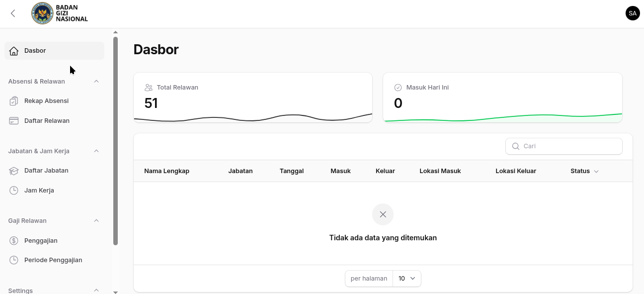Click the Rekap Absensi clipboard icon
Viewport: 644px width, 294px height.
click(x=14, y=101)
